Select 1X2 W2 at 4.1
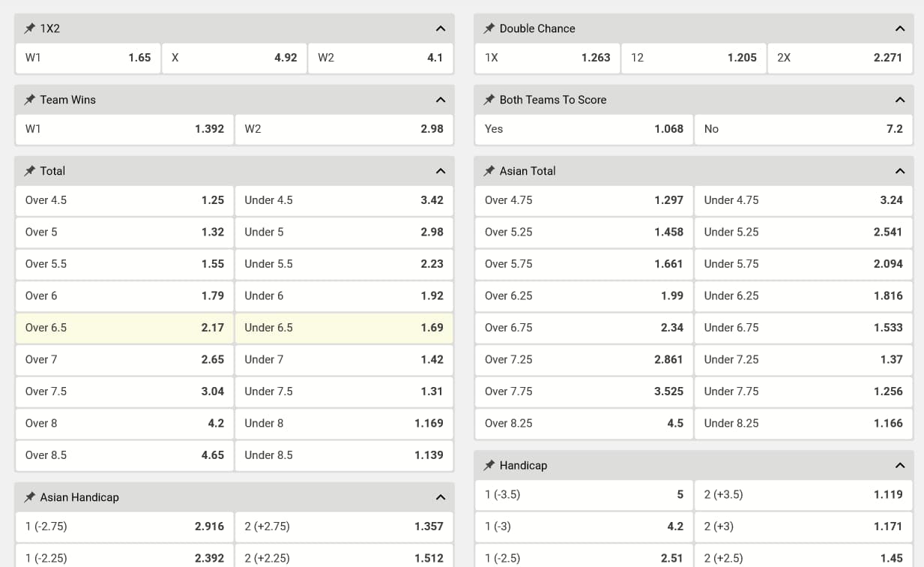The image size is (924, 567). (x=381, y=58)
